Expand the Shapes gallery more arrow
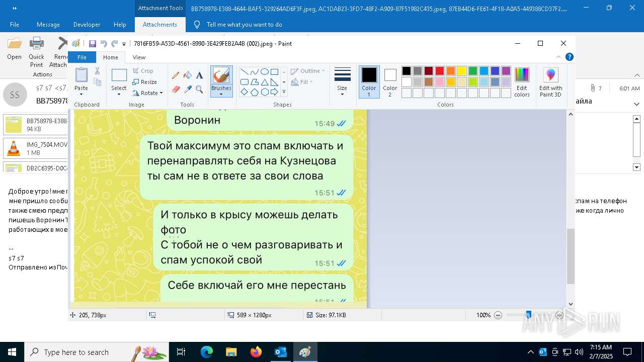 tap(284, 92)
